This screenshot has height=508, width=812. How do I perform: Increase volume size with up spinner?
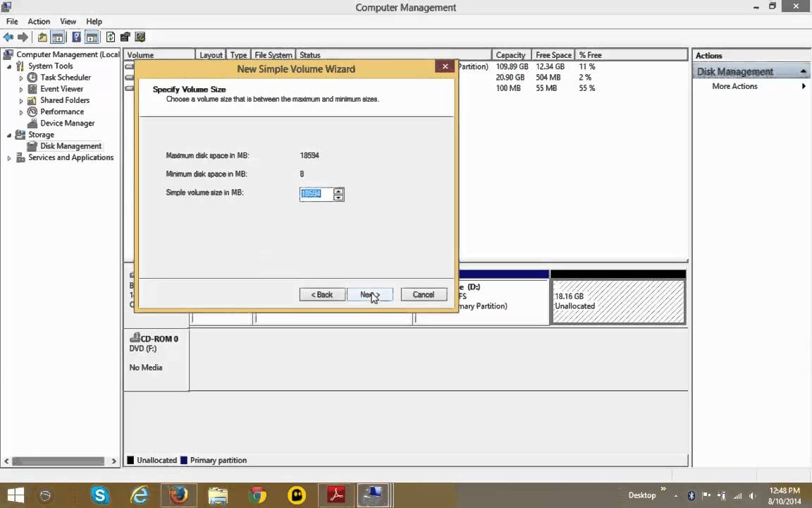click(x=338, y=190)
